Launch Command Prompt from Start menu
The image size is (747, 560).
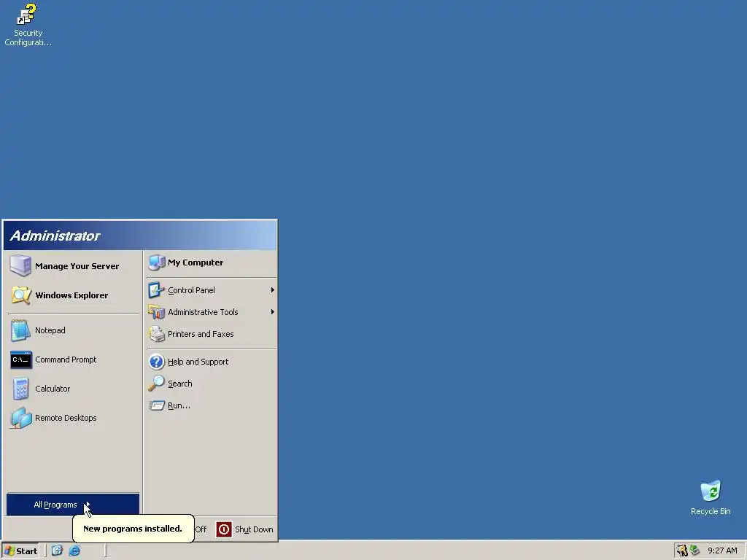coord(74,359)
